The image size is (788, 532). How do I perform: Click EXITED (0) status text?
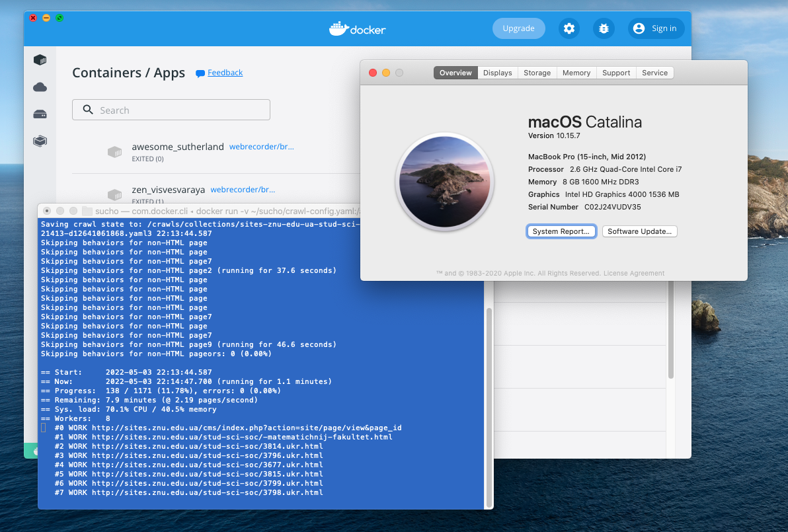pyautogui.click(x=148, y=159)
